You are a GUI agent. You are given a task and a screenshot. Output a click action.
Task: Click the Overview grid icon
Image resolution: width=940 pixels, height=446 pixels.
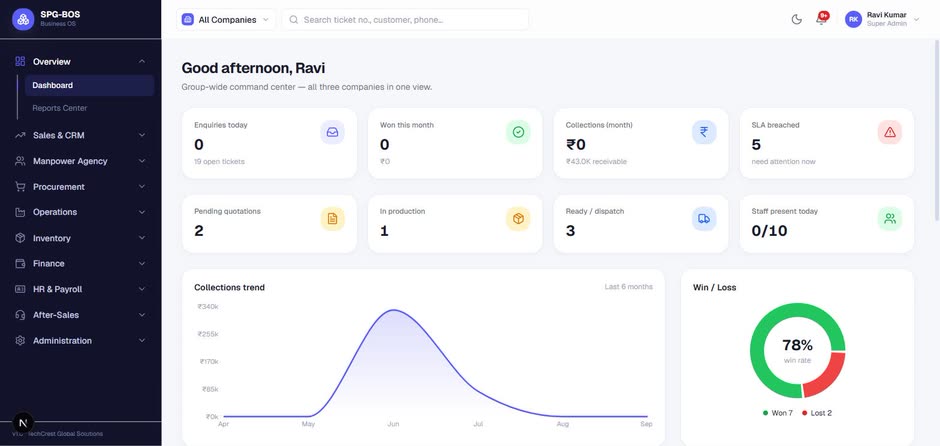(20, 61)
